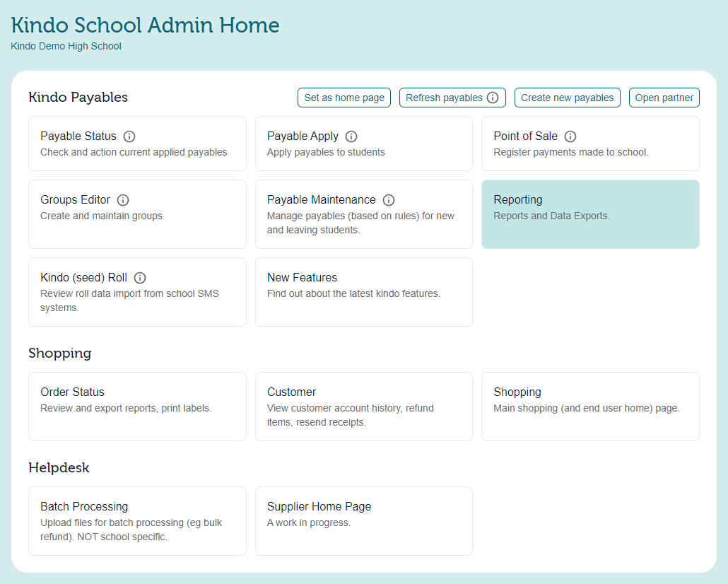
Task: Open the Supplier Home Page card
Action: 364,521
